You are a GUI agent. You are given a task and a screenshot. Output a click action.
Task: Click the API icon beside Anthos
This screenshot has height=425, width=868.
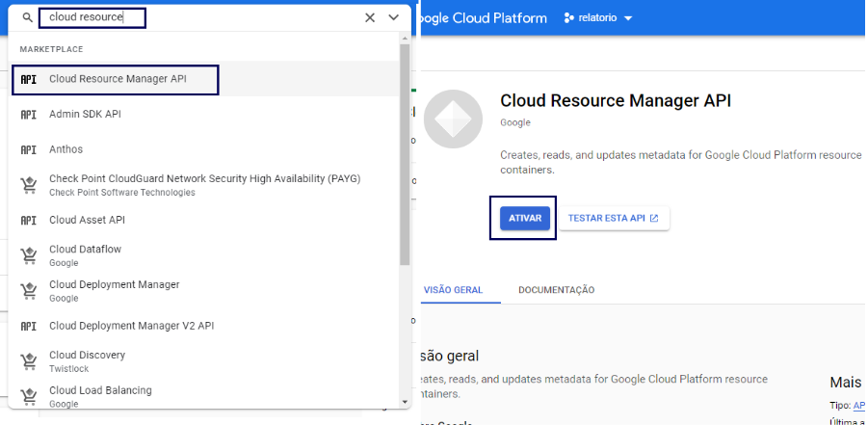point(28,150)
